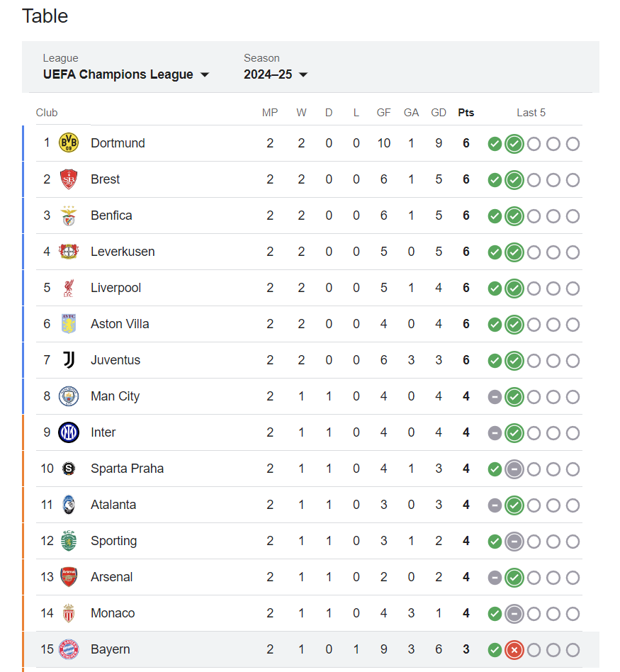Screen dimensions: 620x672
Task: Click the GD column header
Action: (439, 113)
